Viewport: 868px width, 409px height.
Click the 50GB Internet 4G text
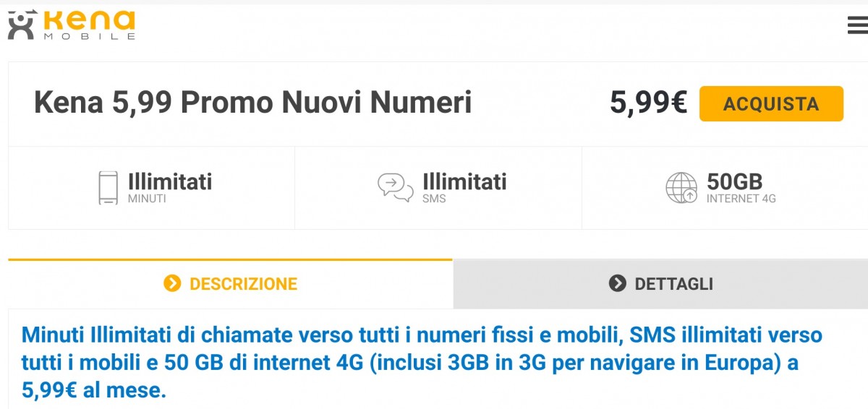pyautogui.click(x=741, y=187)
